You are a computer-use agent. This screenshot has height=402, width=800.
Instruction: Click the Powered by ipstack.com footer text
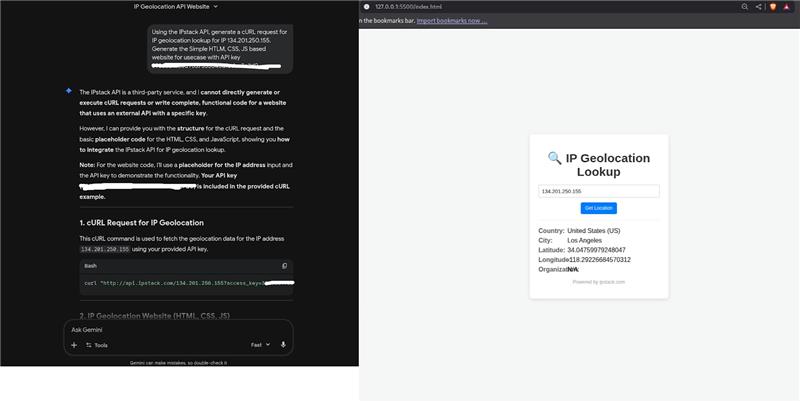(598, 282)
